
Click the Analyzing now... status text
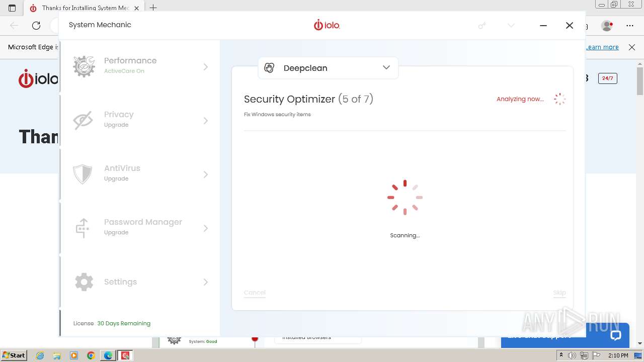520,99
